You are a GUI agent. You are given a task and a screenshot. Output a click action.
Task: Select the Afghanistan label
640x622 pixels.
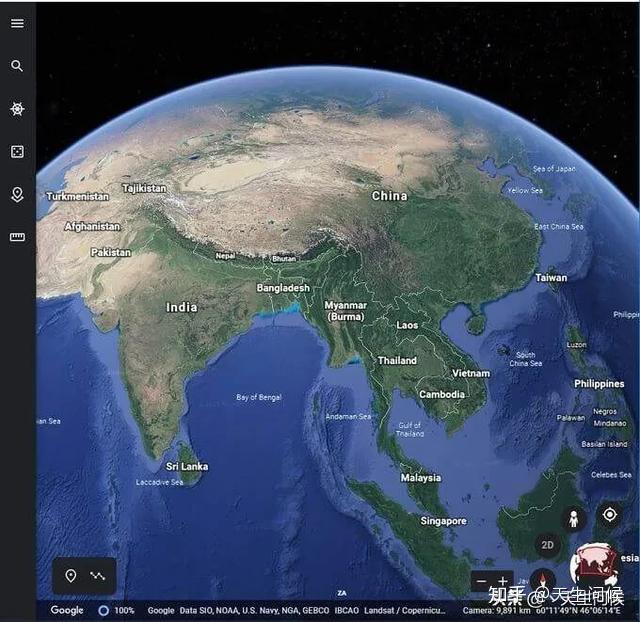pyautogui.click(x=92, y=227)
